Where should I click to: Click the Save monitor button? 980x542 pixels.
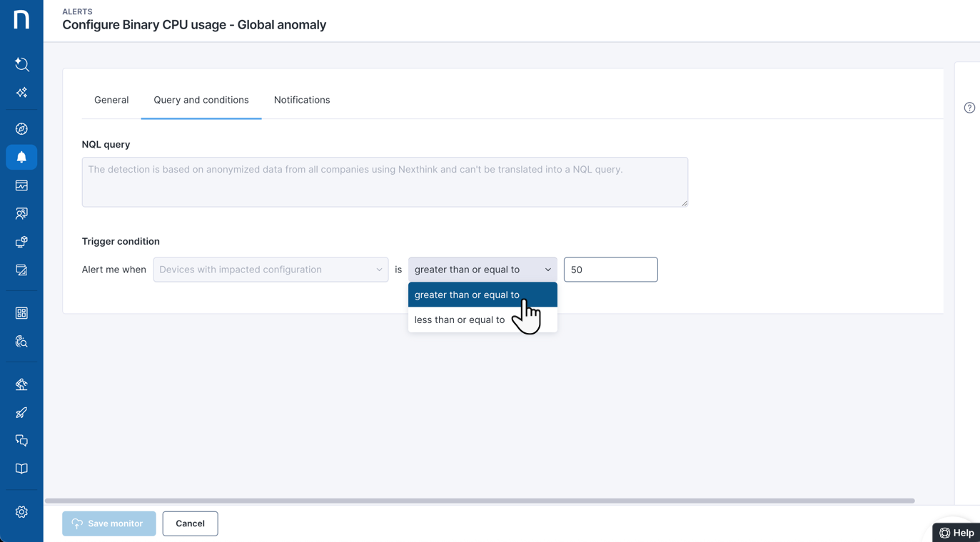pyautogui.click(x=109, y=523)
